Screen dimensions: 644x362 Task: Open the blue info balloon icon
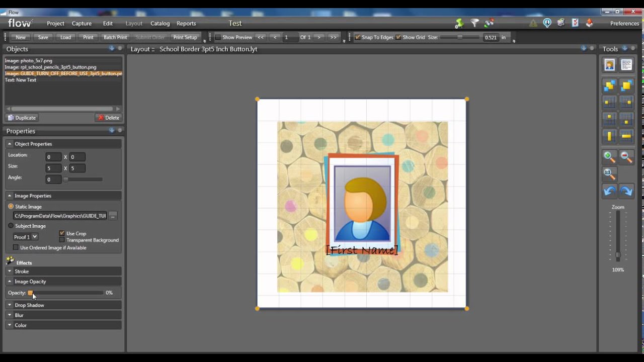pos(547,23)
